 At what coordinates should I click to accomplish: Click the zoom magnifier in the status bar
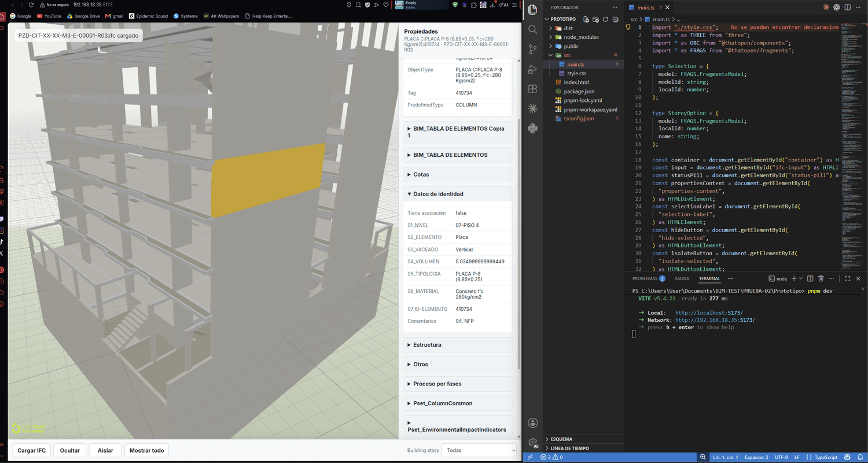[x=704, y=457]
